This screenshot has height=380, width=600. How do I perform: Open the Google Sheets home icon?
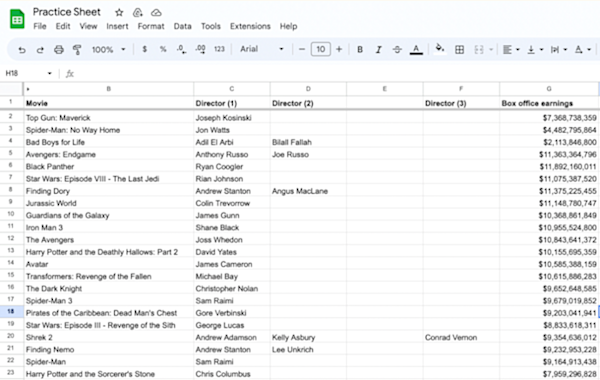pyautogui.click(x=17, y=19)
